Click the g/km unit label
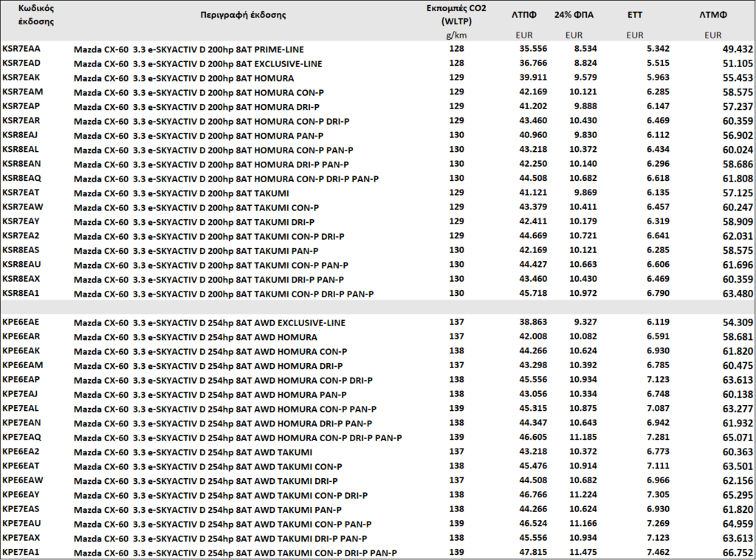This screenshot has width=756, height=560. point(456,35)
